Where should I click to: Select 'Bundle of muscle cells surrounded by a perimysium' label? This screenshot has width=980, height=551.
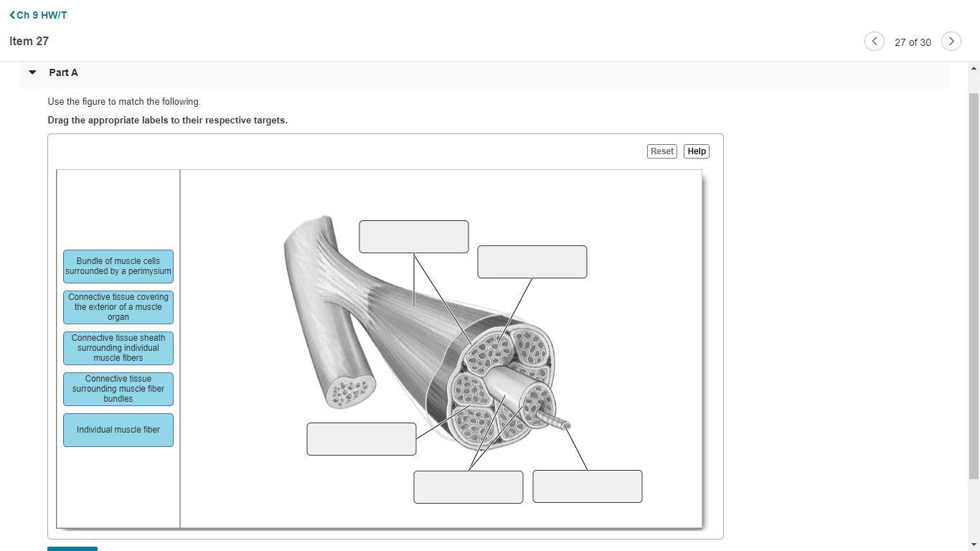pyautogui.click(x=118, y=266)
